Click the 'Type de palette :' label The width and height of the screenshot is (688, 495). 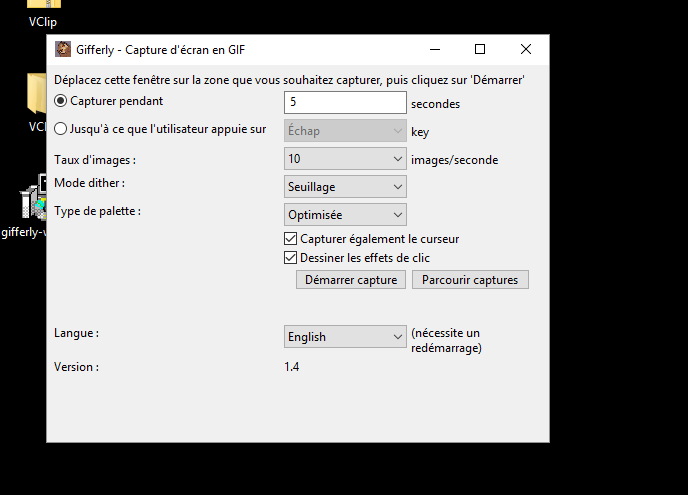97,211
